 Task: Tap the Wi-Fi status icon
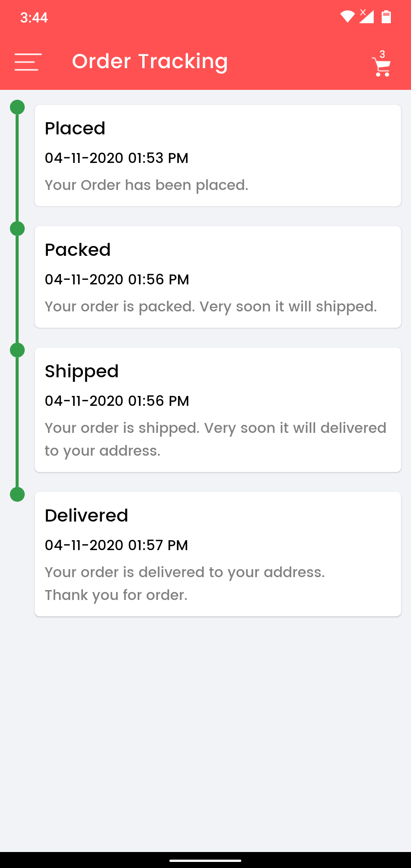click(x=347, y=17)
